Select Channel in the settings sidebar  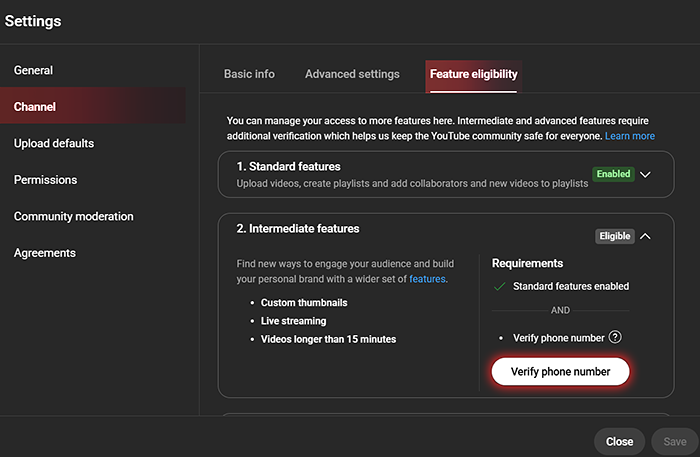click(x=35, y=106)
